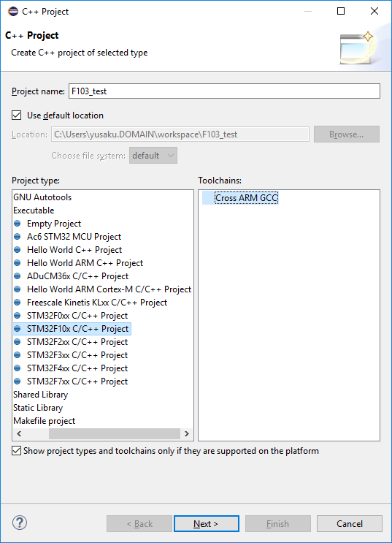Uncheck Show project types only if supported
392x543 pixels.
(x=16, y=451)
